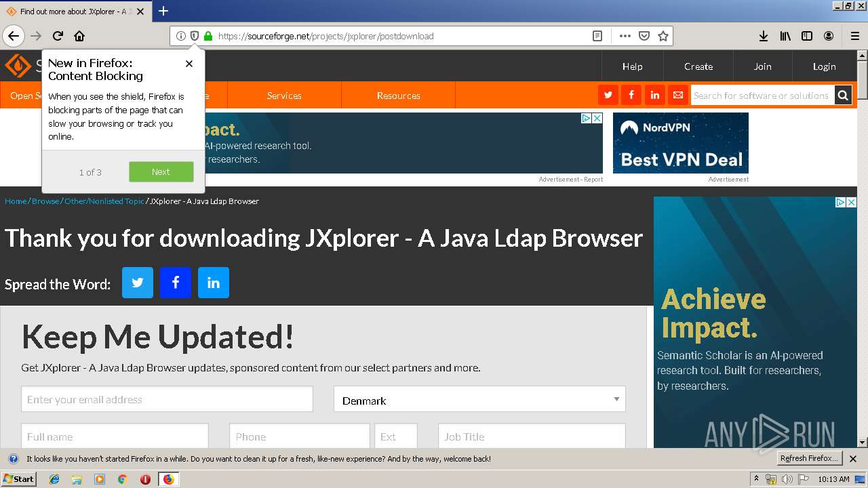Open Firefox account icon
The height and width of the screenshot is (488, 868).
pyautogui.click(x=829, y=36)
